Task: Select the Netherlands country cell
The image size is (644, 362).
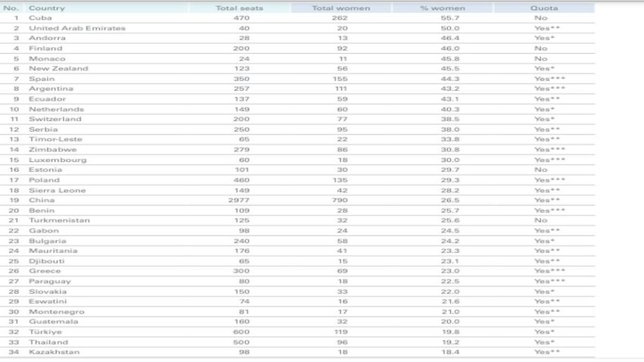Action: point(56,109)
